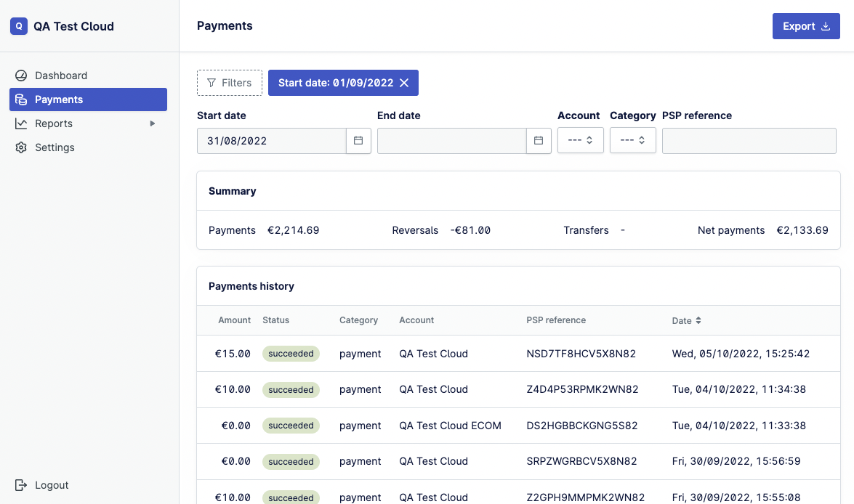Click the Reports chart icon
The image size is (854, 504).
tap(21, 123)
